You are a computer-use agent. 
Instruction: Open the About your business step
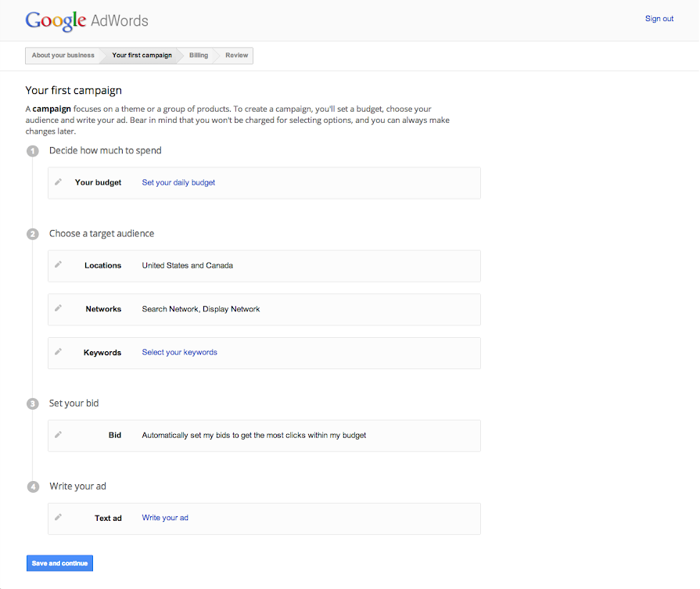pos(63,56)
